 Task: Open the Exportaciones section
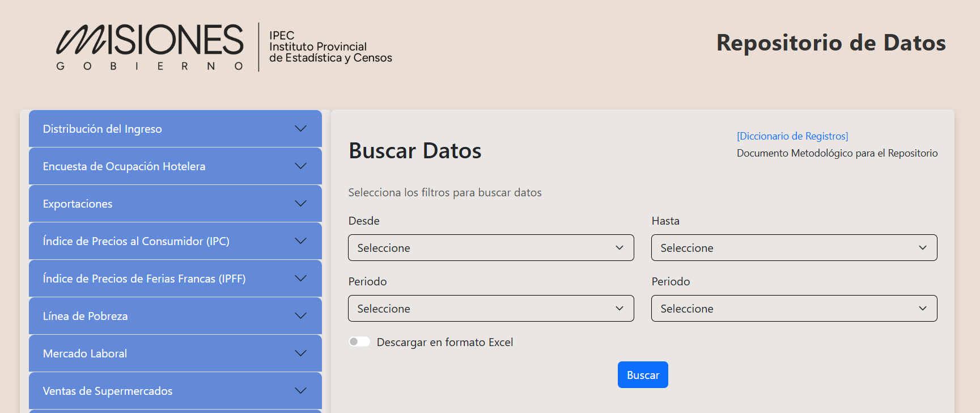point(175,204)
